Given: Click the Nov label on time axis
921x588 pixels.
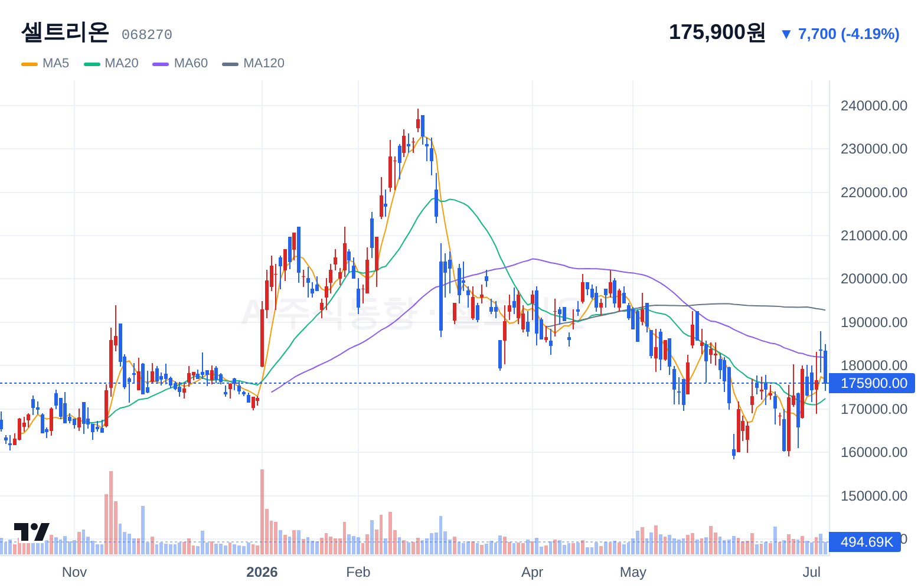Looking at the screenshot, I should tap(74, 572).
